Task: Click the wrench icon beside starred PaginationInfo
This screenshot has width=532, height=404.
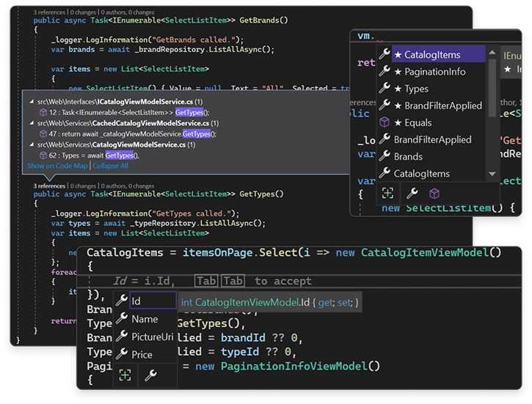Action: 384,72
